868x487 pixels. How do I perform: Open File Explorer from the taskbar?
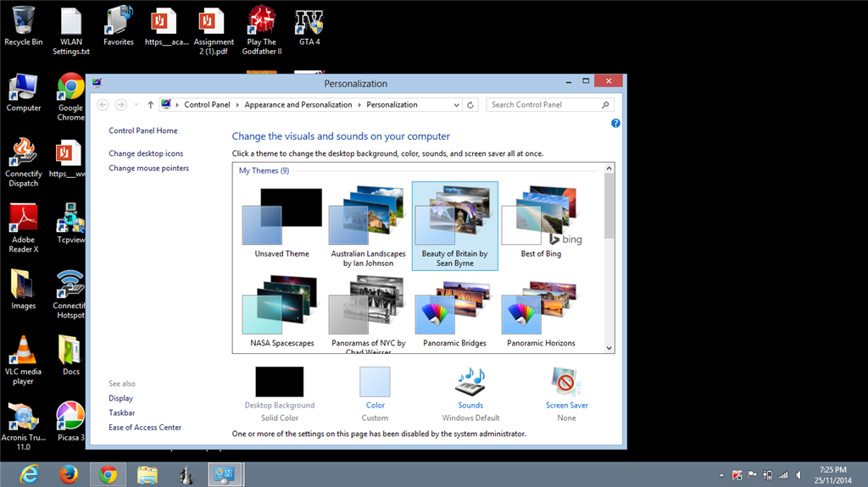click(147, 475)
